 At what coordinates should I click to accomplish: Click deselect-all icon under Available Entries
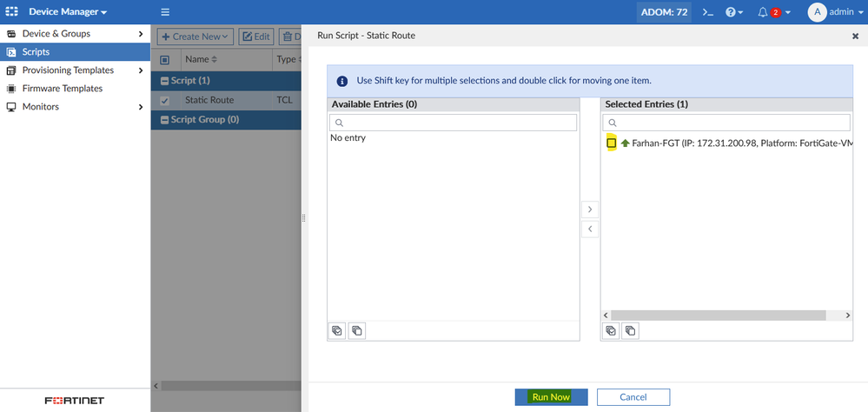pyautogui.click(x=356, y=330)
